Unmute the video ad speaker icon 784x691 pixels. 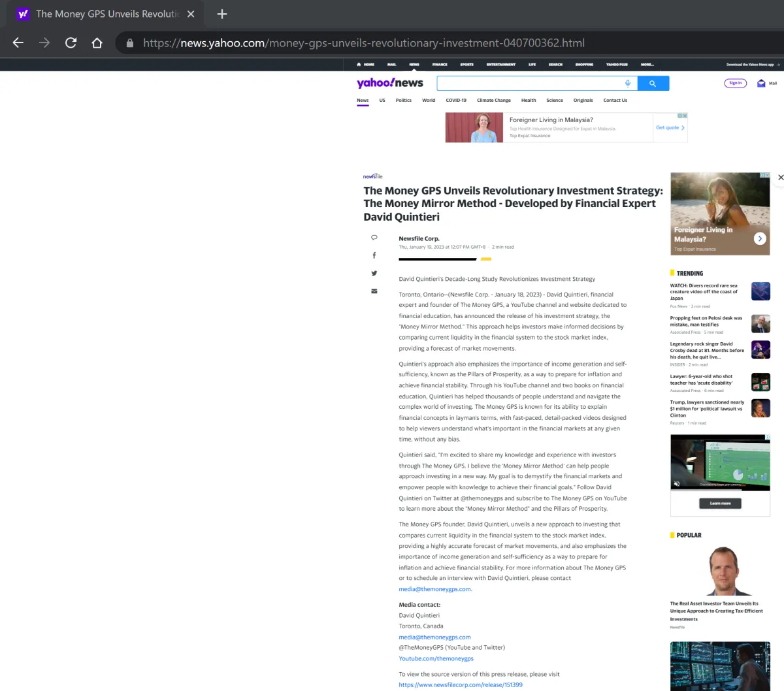677,484
